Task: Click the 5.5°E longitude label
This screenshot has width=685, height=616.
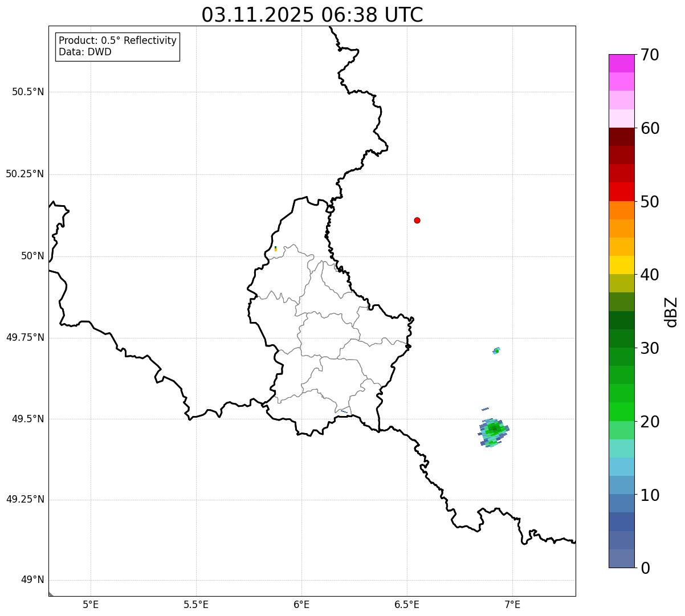Action: coord(196,605)
